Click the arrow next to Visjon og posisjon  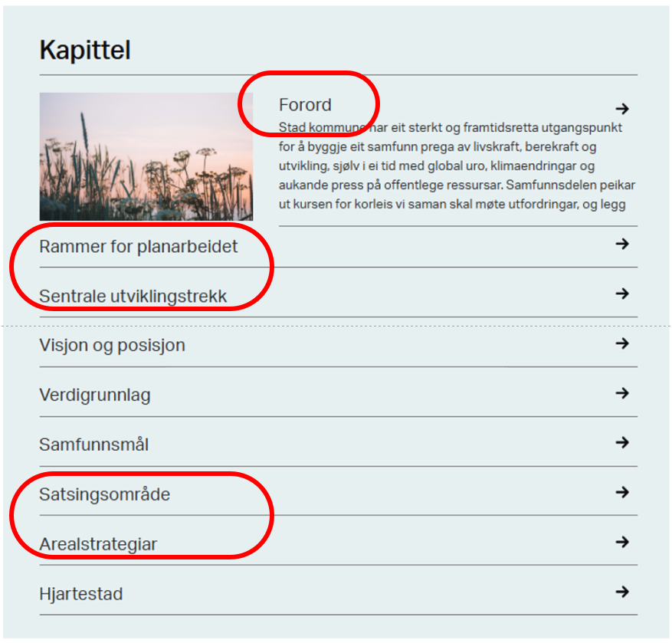[621, 343]
